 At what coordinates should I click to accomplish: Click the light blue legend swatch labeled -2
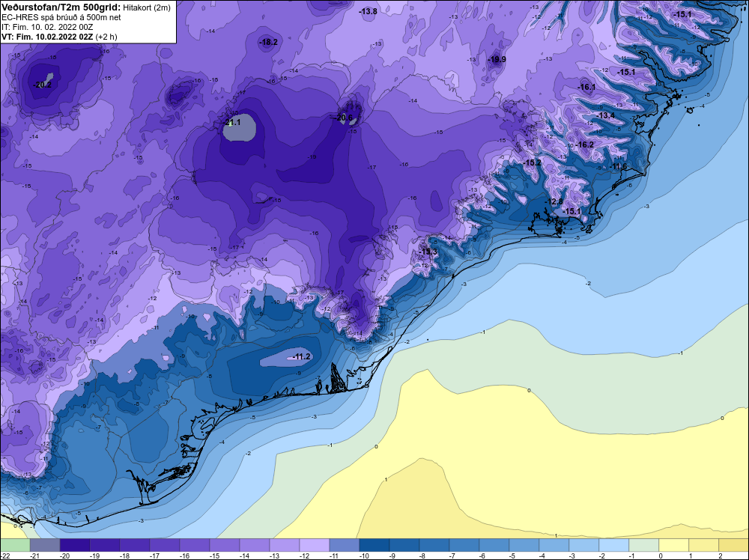pos(614,545)
